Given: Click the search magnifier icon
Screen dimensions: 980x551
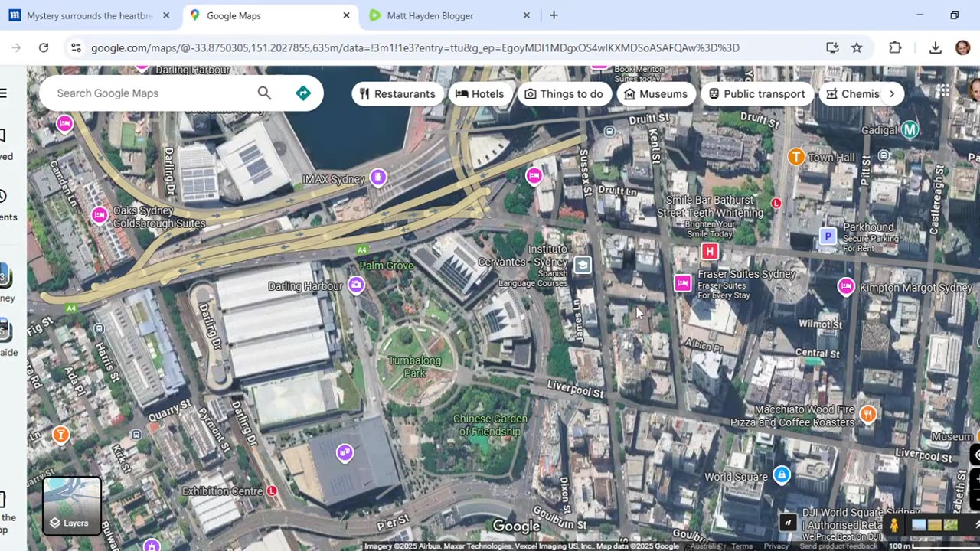Looking at the screenshot, I should click(264, 93).
